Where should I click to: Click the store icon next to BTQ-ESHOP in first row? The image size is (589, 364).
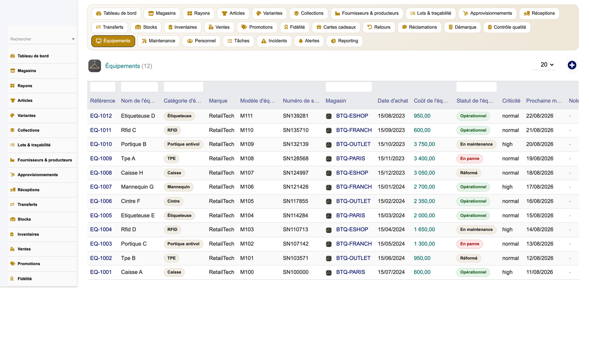click(x=329, y=116)
